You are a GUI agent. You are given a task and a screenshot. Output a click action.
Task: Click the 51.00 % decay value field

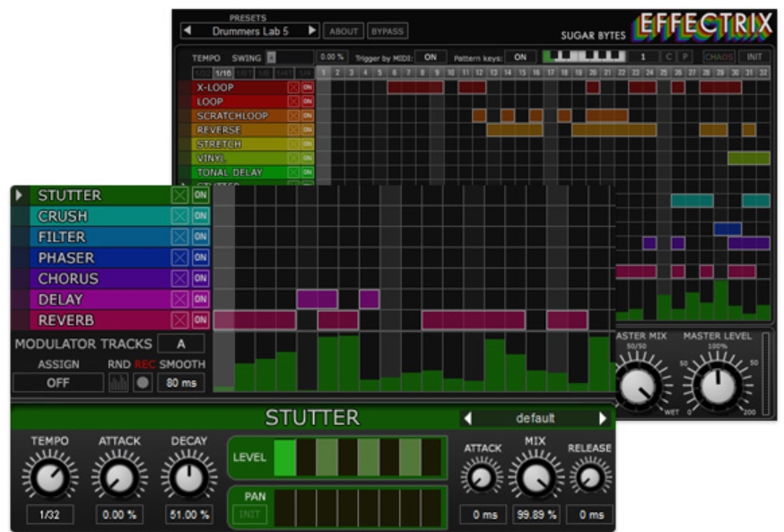[189, 514]
